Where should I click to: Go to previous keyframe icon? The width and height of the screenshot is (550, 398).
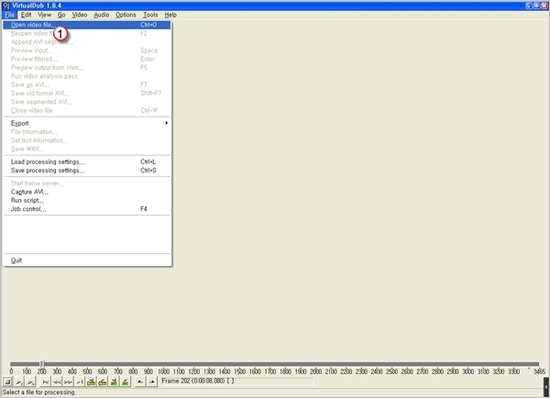pos(91,382)
